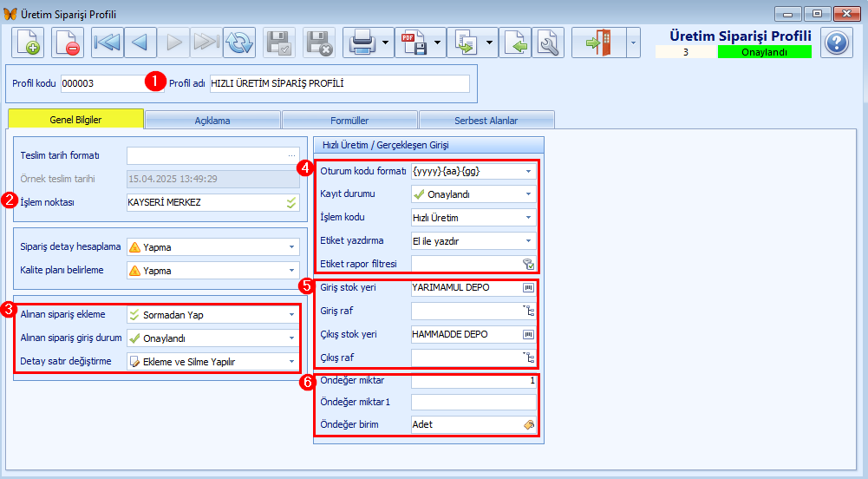The image size is (868, 479).
Task: Switch to the Formüller tab
Action: tap(349, 120)
